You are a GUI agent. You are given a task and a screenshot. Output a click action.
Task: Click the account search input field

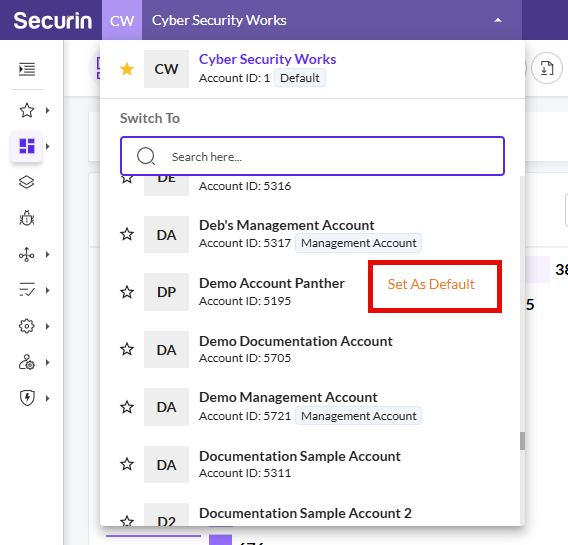tap(312, 156)
